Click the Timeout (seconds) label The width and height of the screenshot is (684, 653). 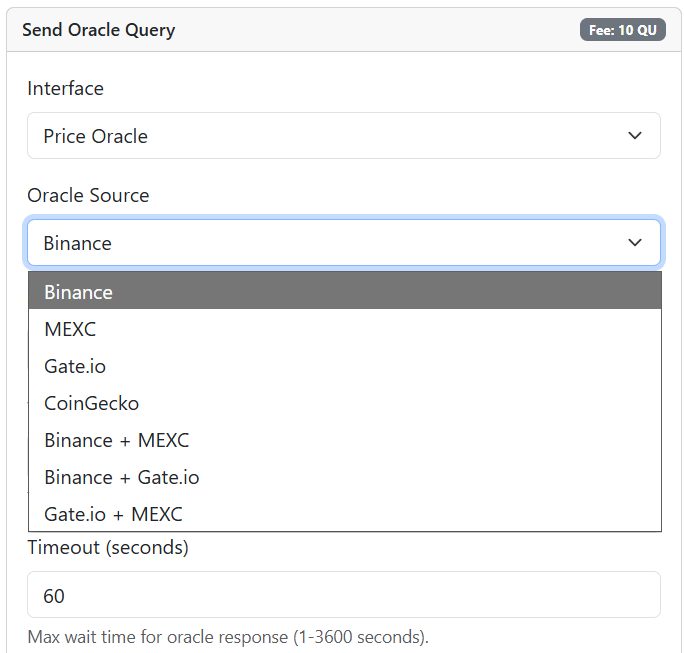[x=107, y=547]
